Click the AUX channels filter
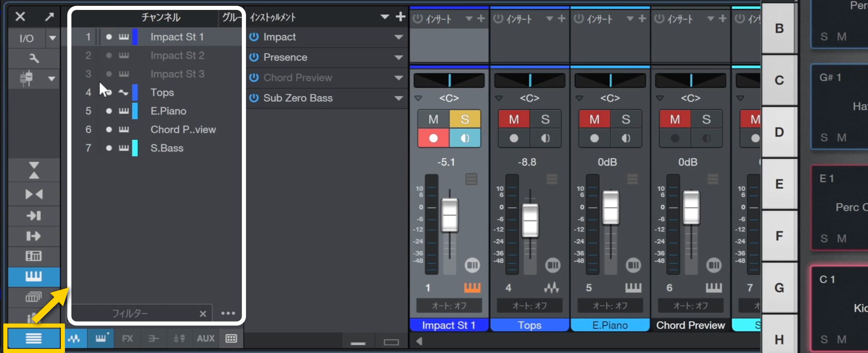This screenshot has width=868, height=353. (x=205, y=339)
